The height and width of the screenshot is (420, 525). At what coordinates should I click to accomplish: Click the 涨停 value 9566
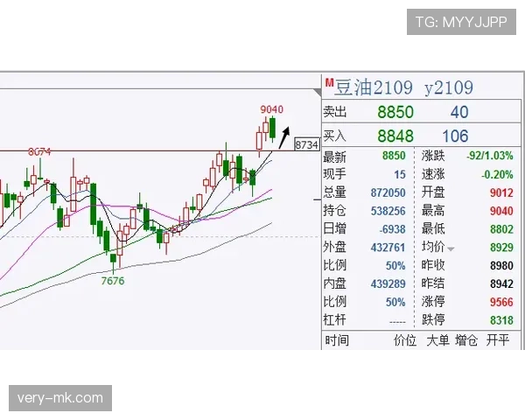(x=501, y=302)
